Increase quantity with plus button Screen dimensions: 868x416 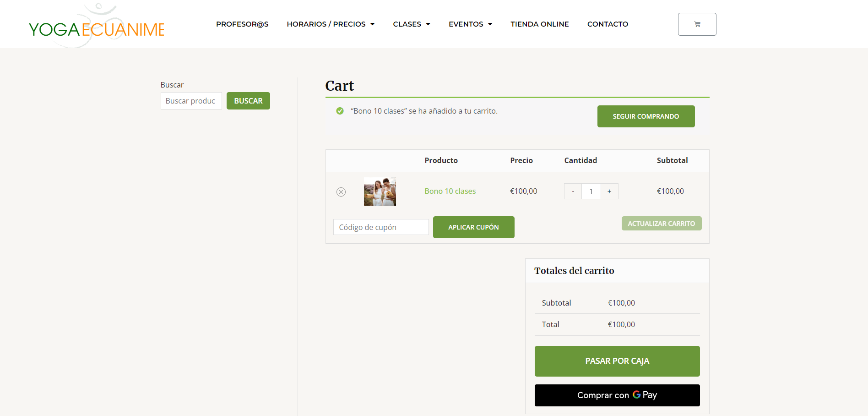pyautogui.click(x=609, y=192)
